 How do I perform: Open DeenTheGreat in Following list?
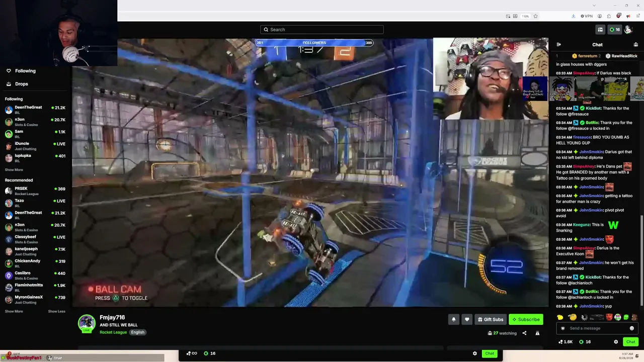35,110
